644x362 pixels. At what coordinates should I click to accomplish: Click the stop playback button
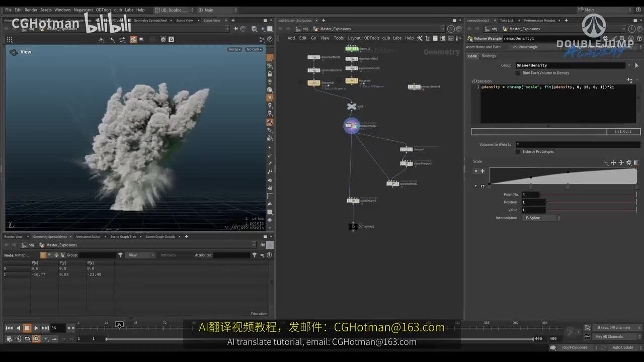27,328
